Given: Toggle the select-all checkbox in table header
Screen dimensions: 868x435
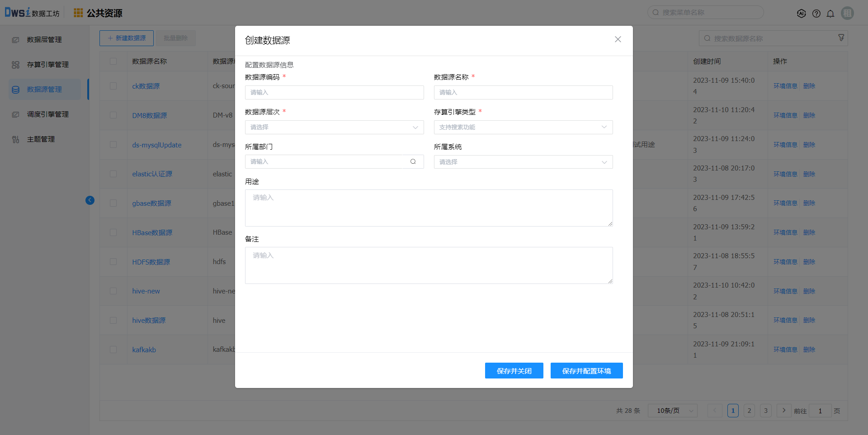Looking at the screenshot, I should point(113,61).
